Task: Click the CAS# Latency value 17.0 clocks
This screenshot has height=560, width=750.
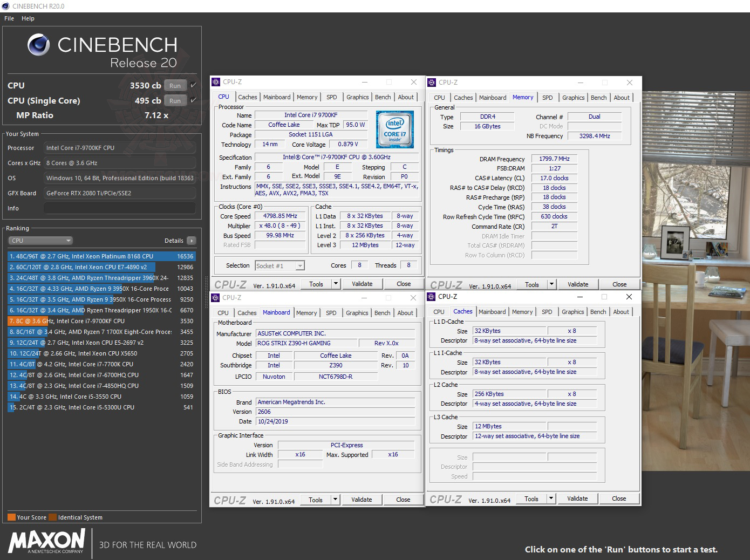Action: tap(554, 178)
